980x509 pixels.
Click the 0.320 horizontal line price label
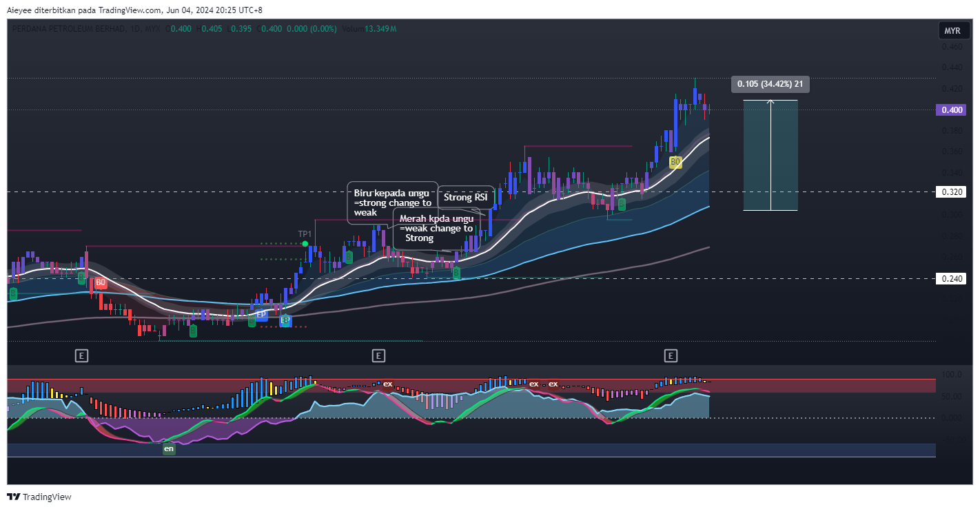coord(950,192)
